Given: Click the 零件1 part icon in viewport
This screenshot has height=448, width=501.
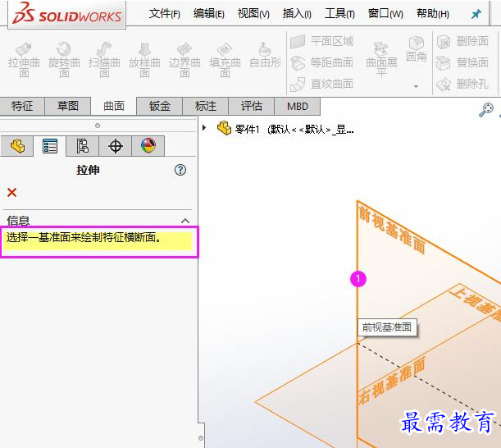Looking at the screenshot, I should (224, 128).
